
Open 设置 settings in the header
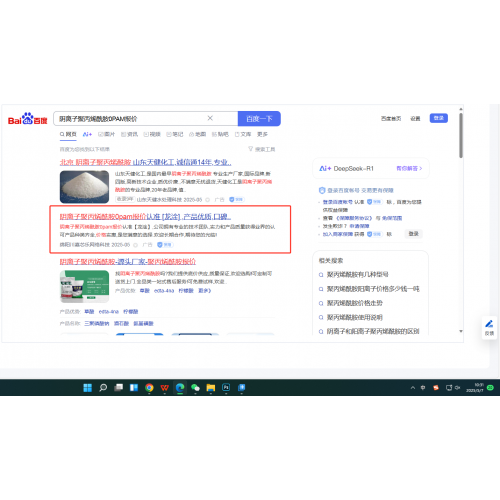[415, 118]
